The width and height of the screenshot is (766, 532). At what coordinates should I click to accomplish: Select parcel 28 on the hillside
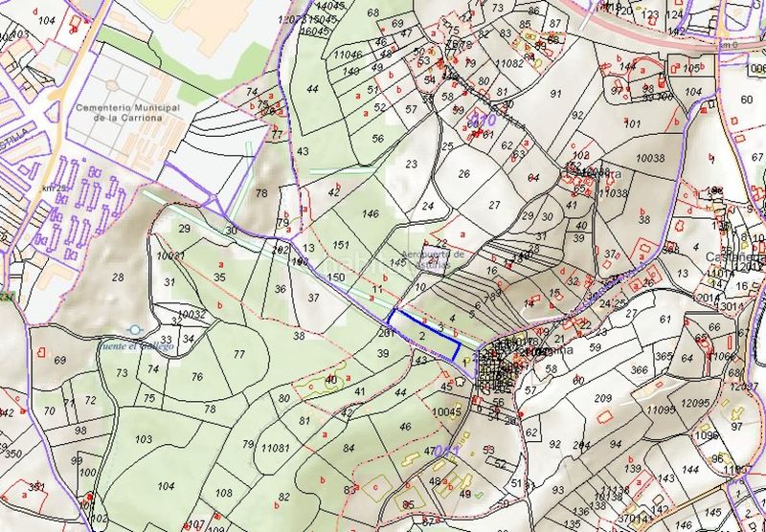click(118, 277)
